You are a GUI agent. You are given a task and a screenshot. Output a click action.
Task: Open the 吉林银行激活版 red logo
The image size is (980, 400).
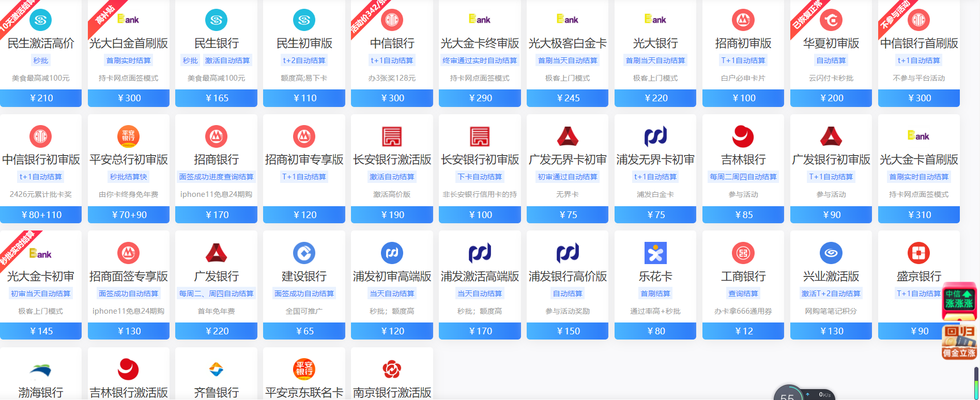coord(128,370)
